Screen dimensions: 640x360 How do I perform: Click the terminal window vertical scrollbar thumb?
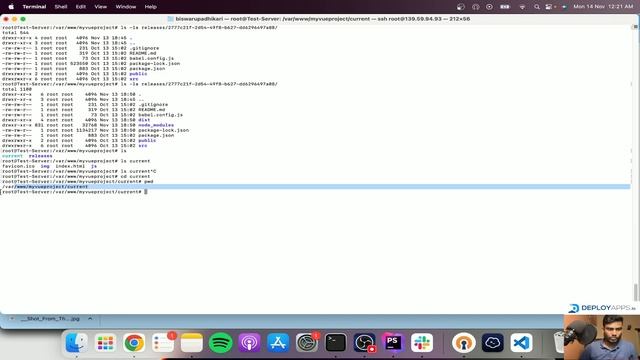635,292
